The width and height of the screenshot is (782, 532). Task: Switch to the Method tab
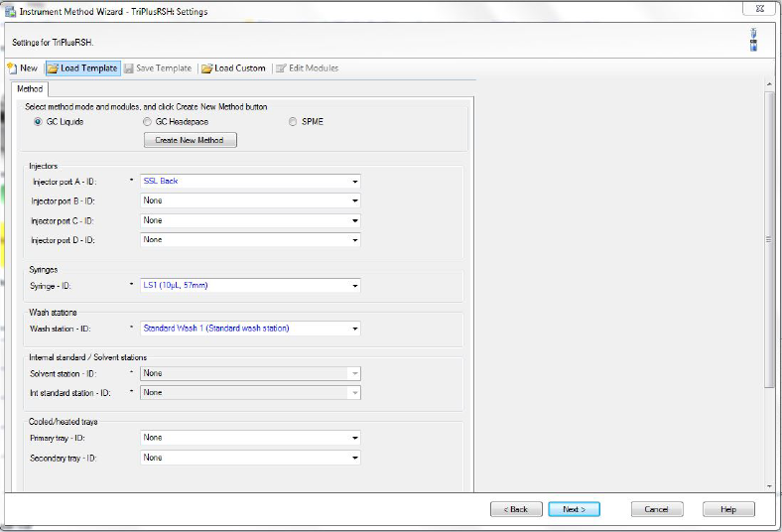click(30, 89)
